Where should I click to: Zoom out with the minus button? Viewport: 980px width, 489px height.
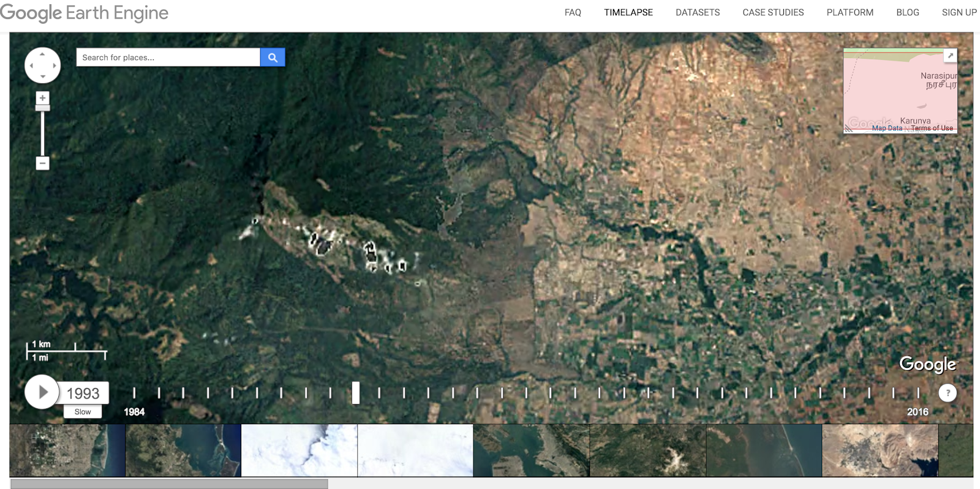42,163
